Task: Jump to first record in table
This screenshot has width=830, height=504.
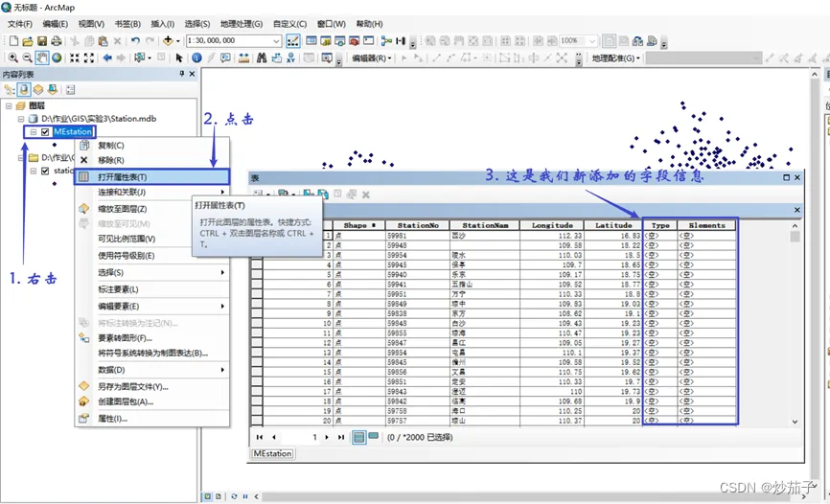Action: point(260,437)
